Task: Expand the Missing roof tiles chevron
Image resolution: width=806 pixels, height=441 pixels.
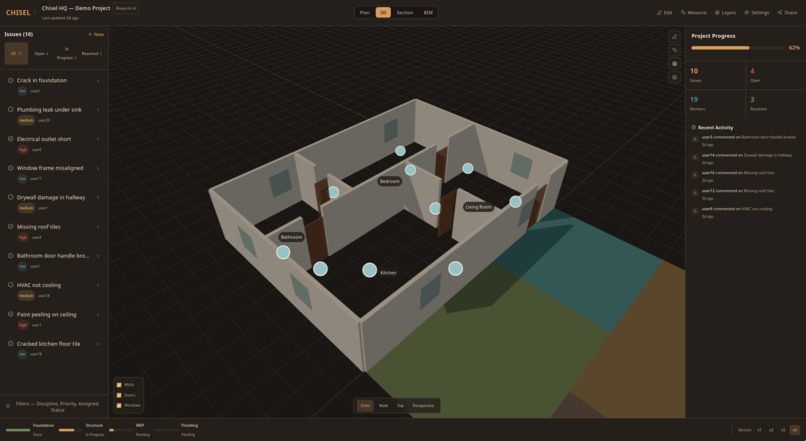Action: click(x=98, y=227)
